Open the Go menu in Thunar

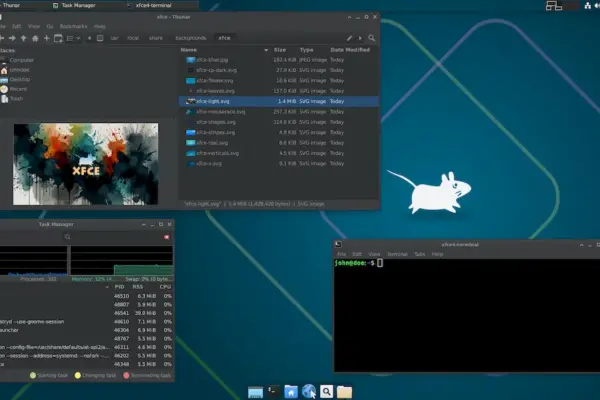pyautogui.click(x=50, y=26)
